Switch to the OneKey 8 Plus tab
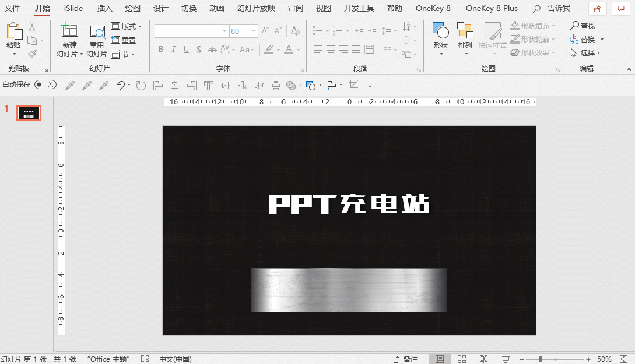 (x=492, y=8)
